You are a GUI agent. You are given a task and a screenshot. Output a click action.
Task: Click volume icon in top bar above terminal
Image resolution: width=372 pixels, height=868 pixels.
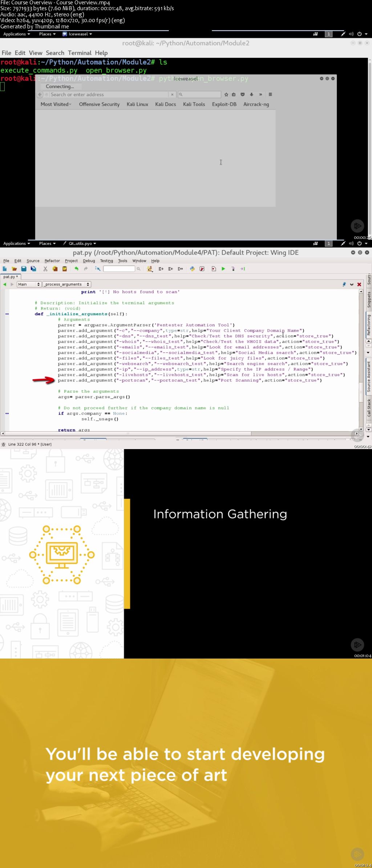click(x=351, y=34)
